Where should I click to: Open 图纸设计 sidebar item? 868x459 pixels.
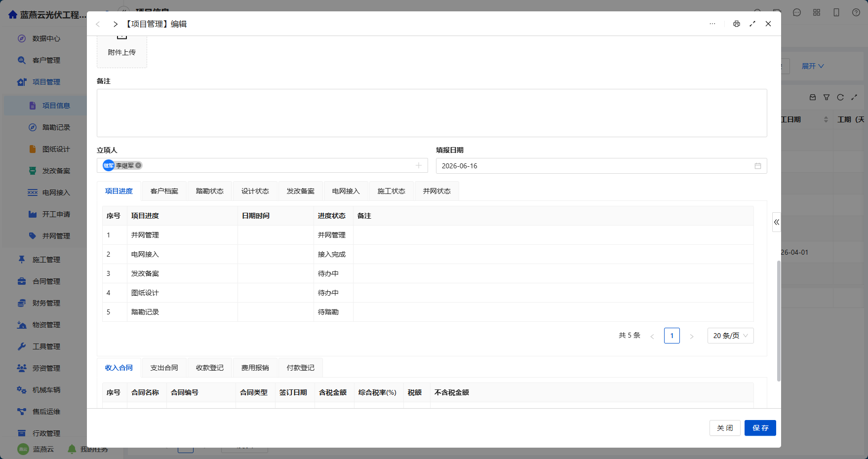(56, 149)
